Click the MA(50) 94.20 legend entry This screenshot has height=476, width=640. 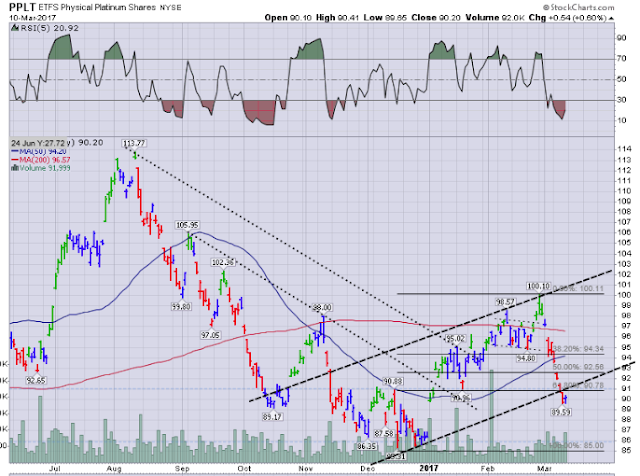tap(43, 151)
